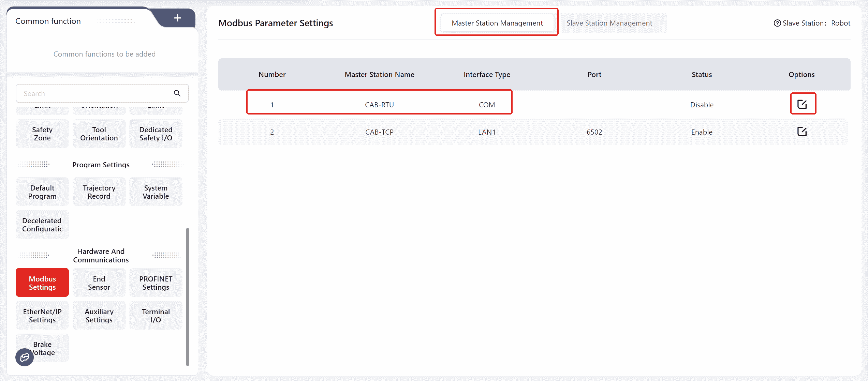Open Trajectory Record
The width and height of the screenshot is (868, 381).
click(99, 192)
